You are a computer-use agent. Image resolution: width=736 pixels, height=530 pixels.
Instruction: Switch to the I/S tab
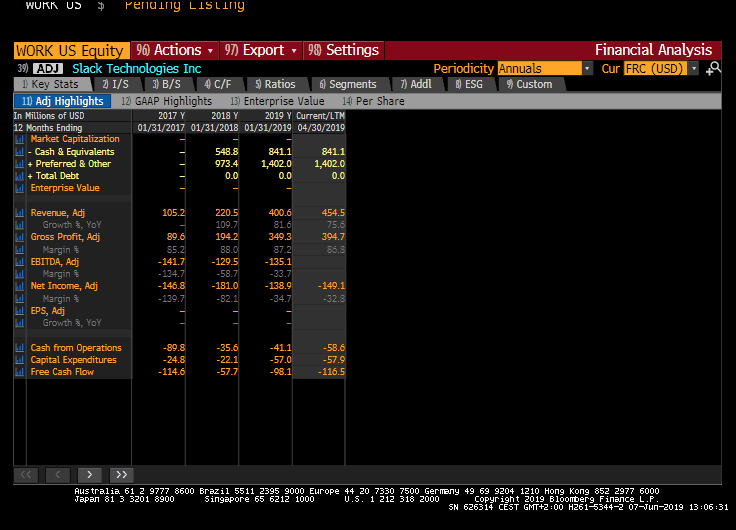(116, 84)
